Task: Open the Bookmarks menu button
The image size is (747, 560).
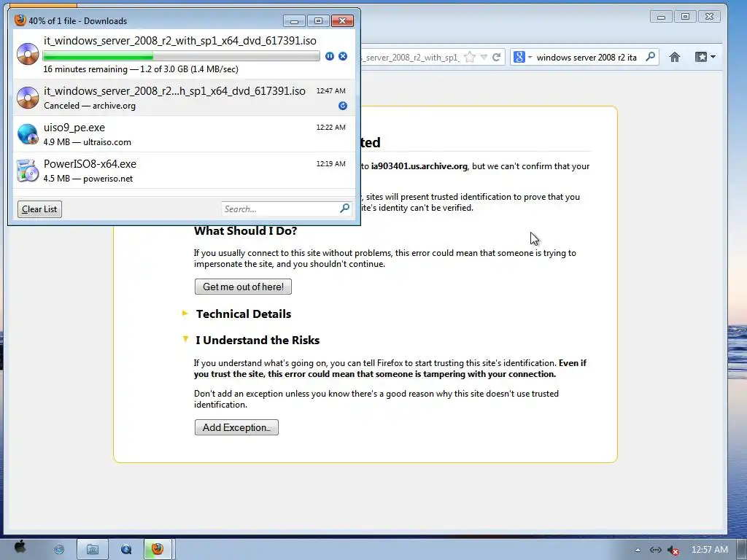Action: point(705,57)
